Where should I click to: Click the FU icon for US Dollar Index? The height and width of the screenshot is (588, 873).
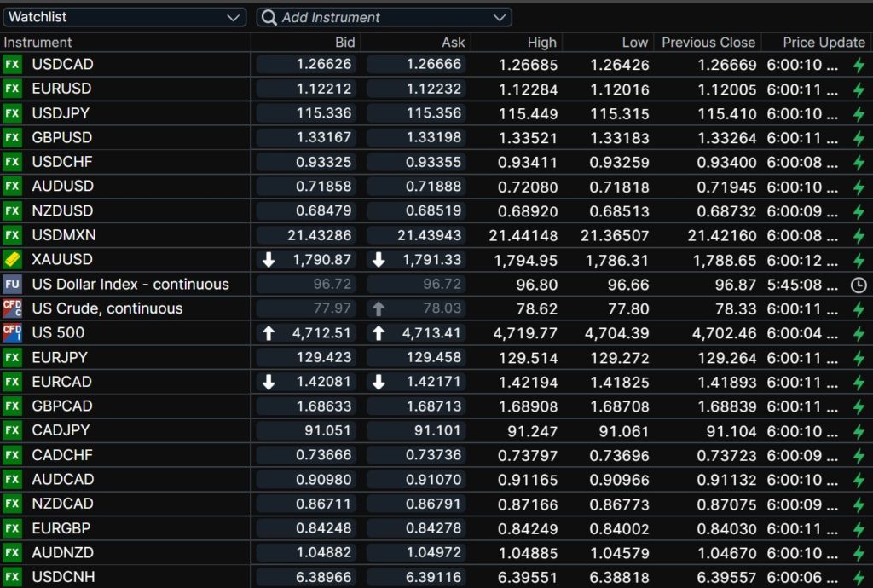12,285
